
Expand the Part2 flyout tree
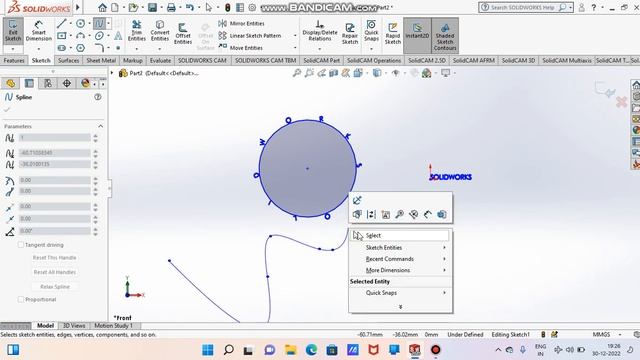click(112, 73)
